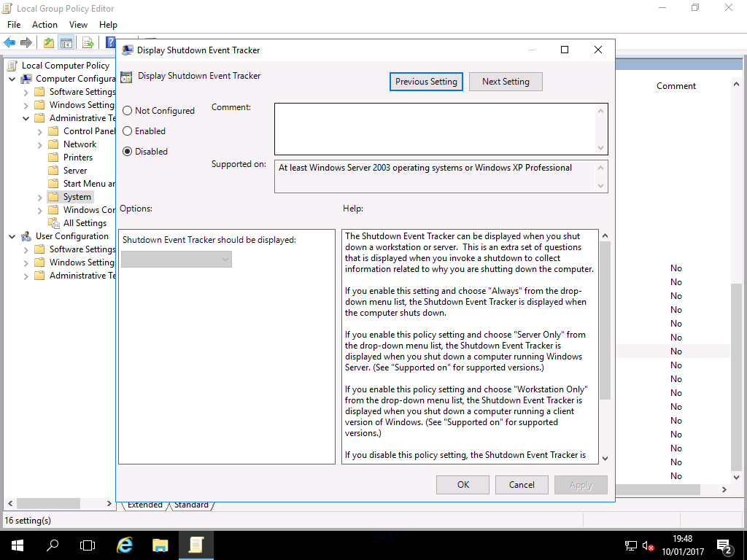Open the File menu
The image size is (747, 560).
[14, 25]
